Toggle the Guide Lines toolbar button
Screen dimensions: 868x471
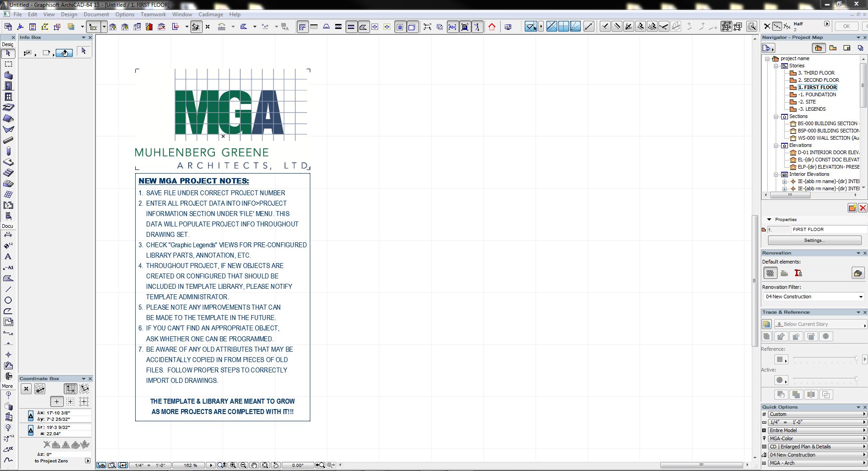531,27
